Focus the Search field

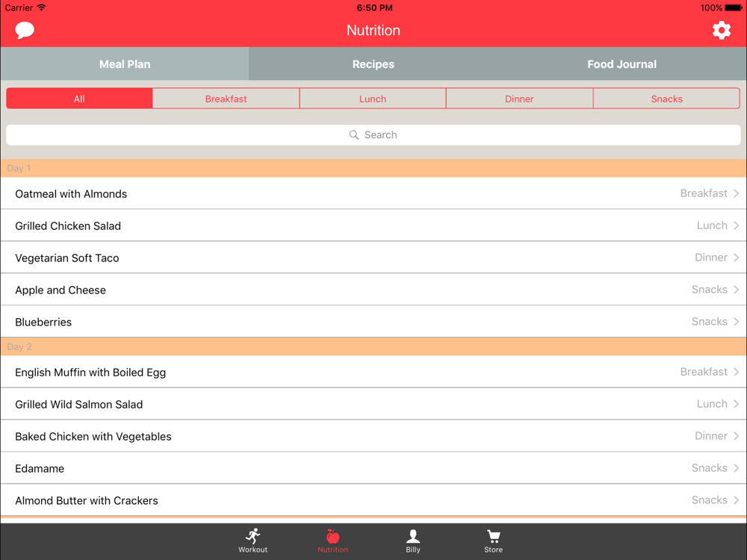(373, 134)
